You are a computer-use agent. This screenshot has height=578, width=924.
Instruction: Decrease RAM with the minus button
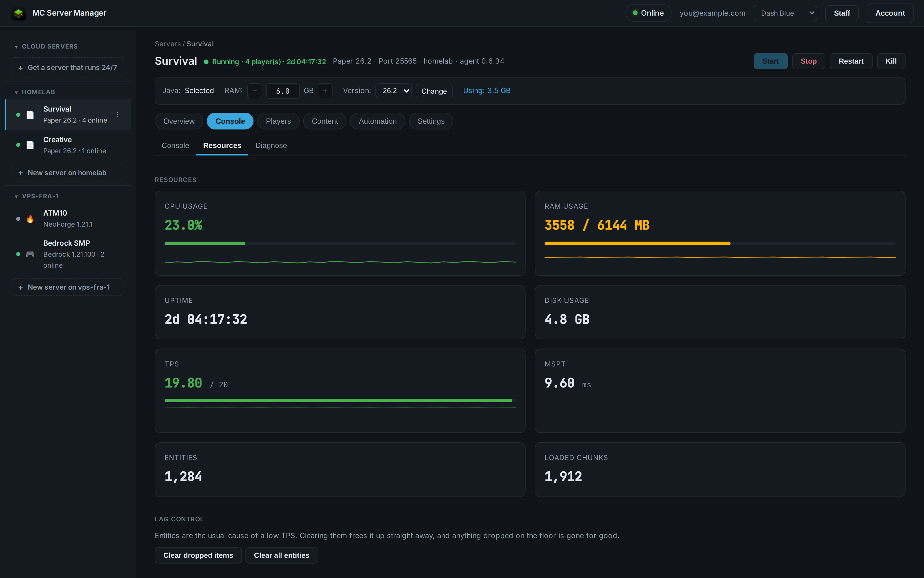point(254,91)
